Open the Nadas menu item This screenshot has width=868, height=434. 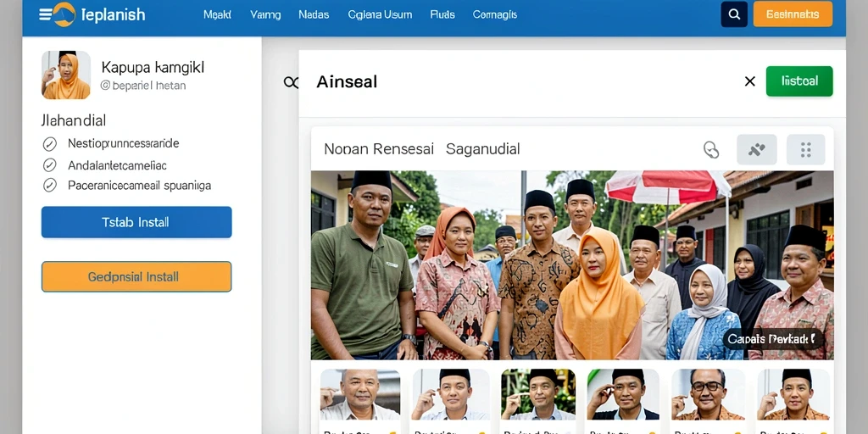click(x=314, y=15)
